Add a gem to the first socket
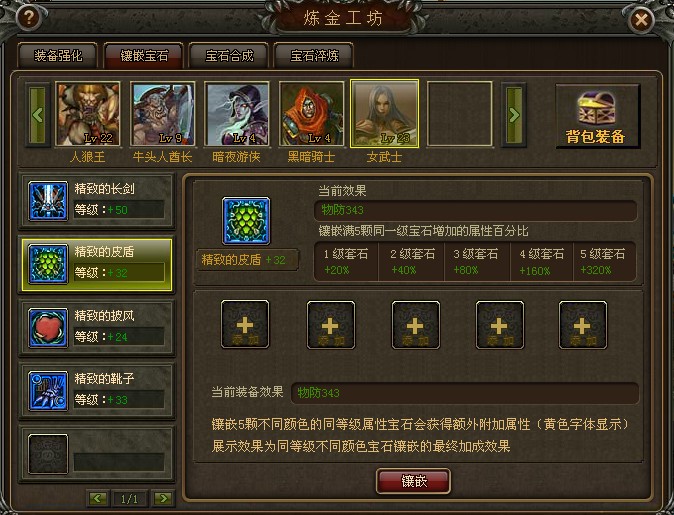The height and width of the screenshot is (515, 674). [245, 324]
